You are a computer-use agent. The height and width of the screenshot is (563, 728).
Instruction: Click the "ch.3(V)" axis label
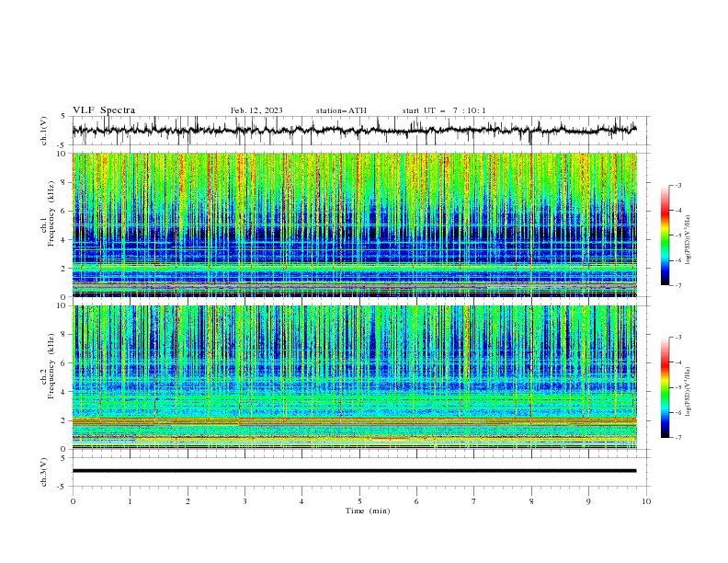[44, 472]
